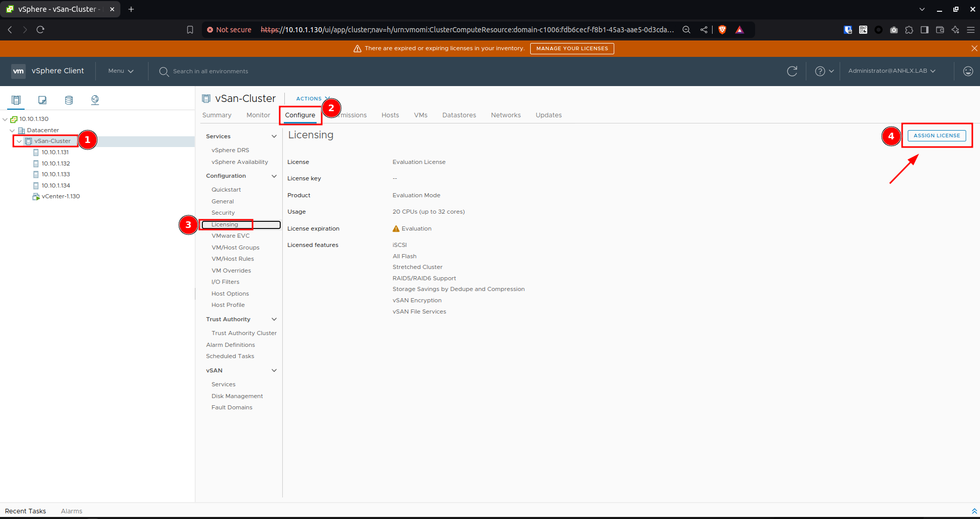Image resolution: width=980 pixels, height=519 pixels.
Task: Dismiss the expired license warning banner
Action: coord(974,48)
